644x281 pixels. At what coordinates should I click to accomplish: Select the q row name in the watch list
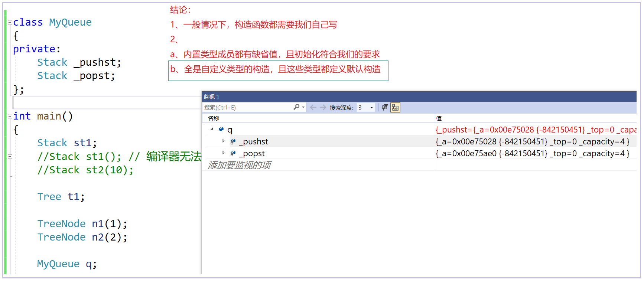[230, 130]
